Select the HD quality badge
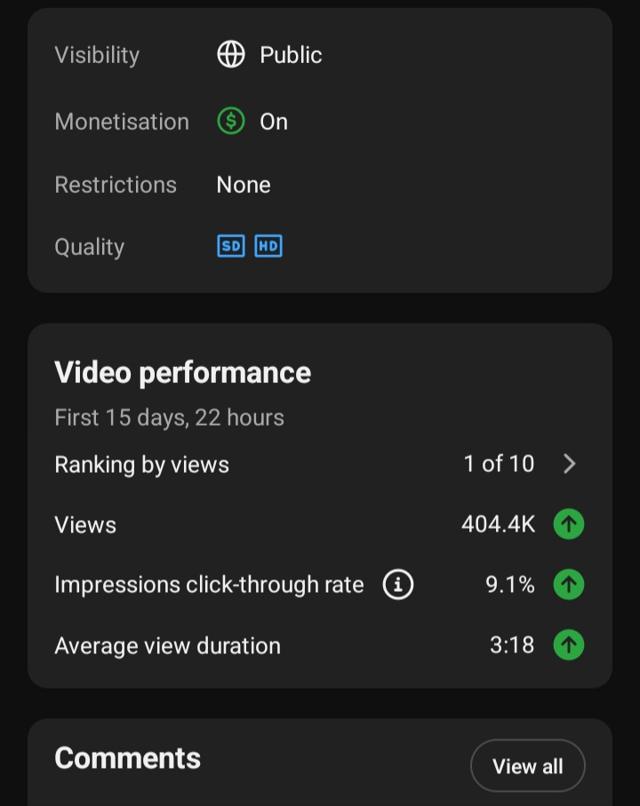 point(268,246)
